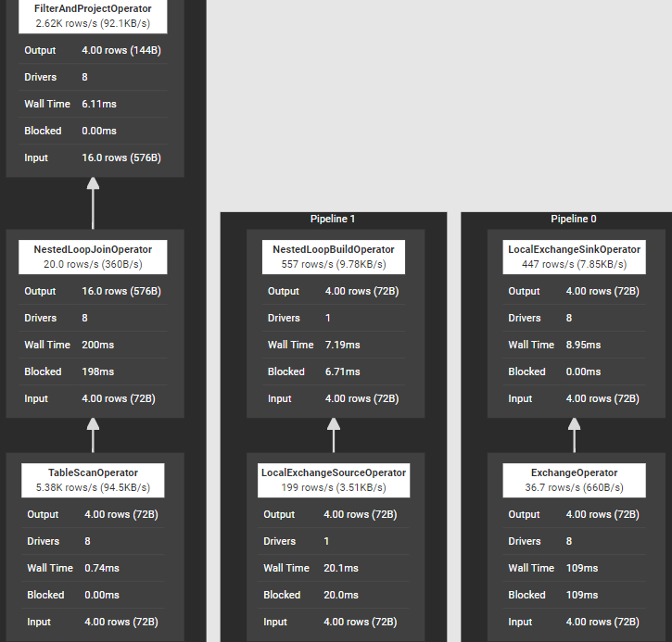Select FilterAndProjectOperator output 4.00 rows (144B)
Screen dimensions: 672x642
coord(121,51)
